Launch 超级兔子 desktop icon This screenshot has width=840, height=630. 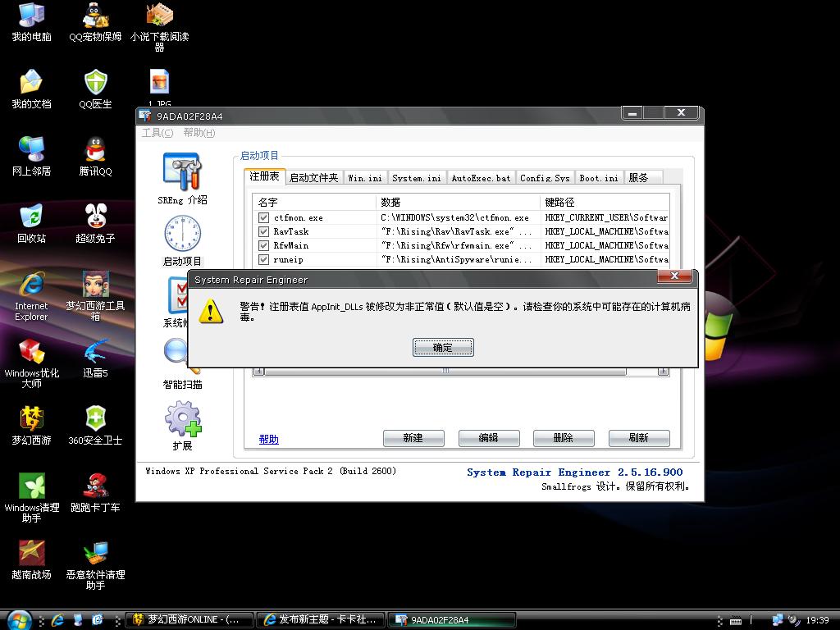click(x=95, y=223)
